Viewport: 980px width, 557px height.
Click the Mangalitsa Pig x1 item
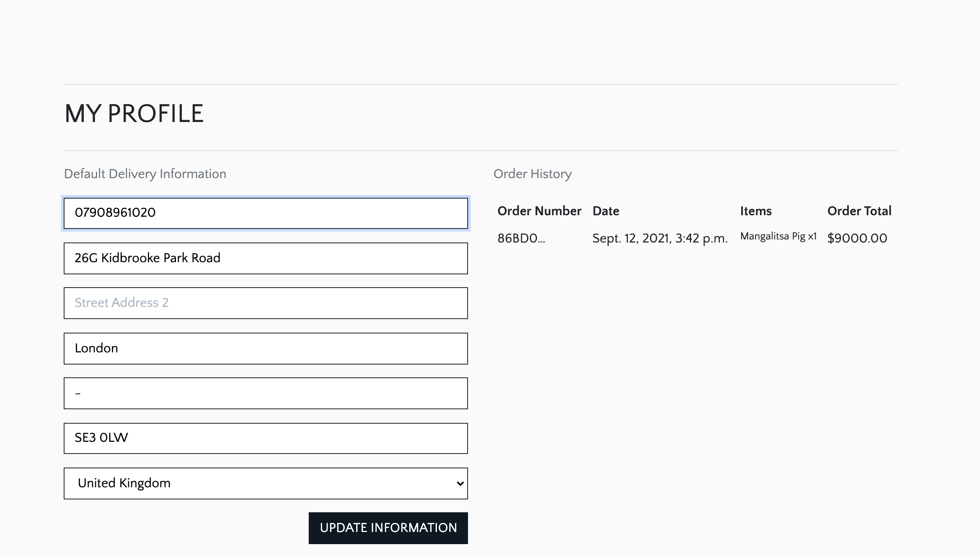pyautogui.click(x=778, y=236)
